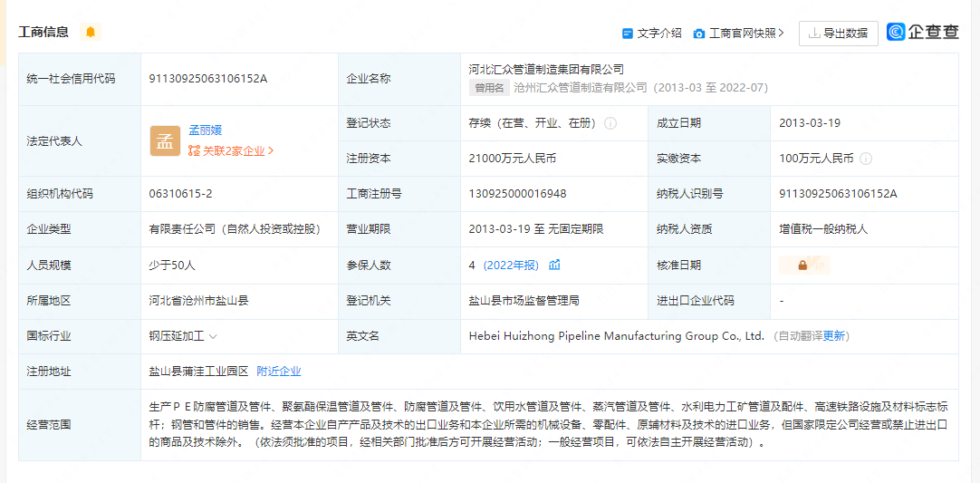The image size is (980, 483).
Task: Click the 曾用名 tag
Action: (x=489, y=88)
